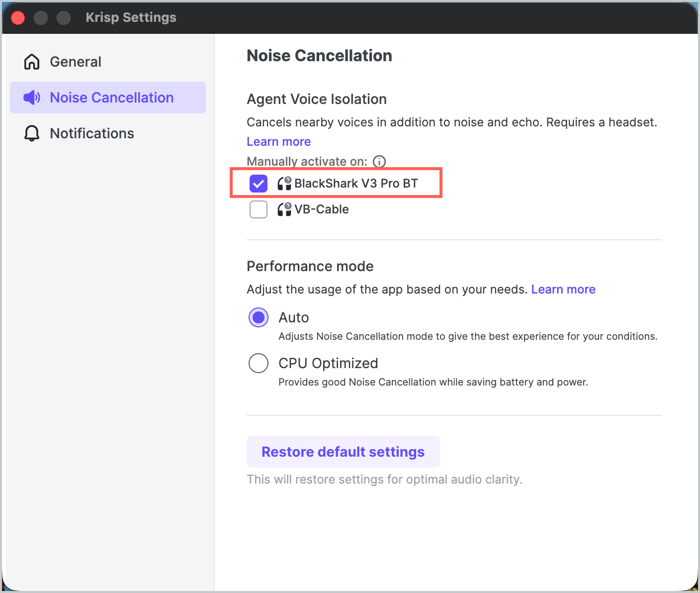Screen dimensions: 700x593
Task: Click the 'Cancels nearby voices' description text
Action: (452, 122)
